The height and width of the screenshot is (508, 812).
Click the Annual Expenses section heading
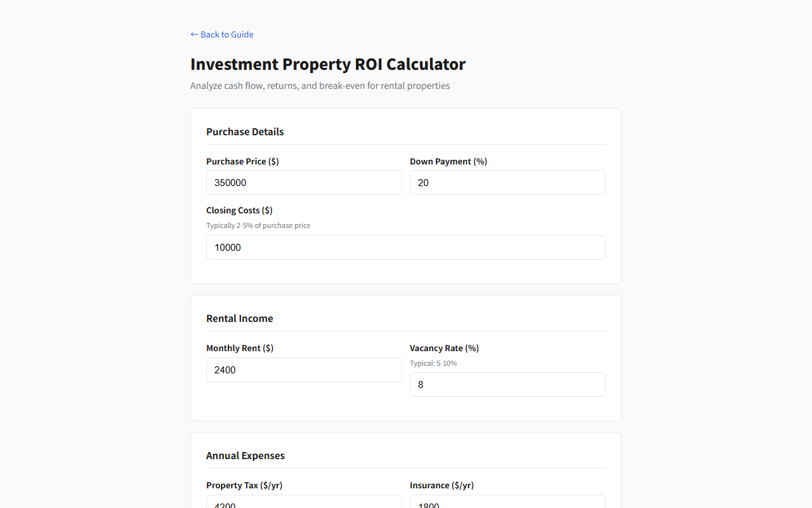[x=246, y=455]
